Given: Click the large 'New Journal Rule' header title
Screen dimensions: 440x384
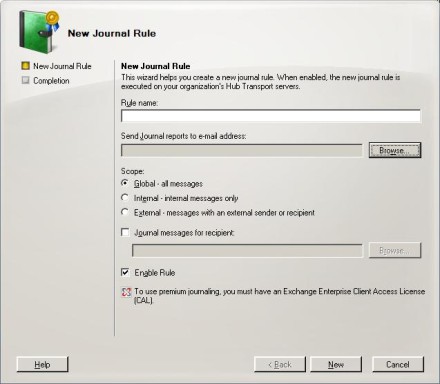Looking at the screenshot, I should point(112,33).
